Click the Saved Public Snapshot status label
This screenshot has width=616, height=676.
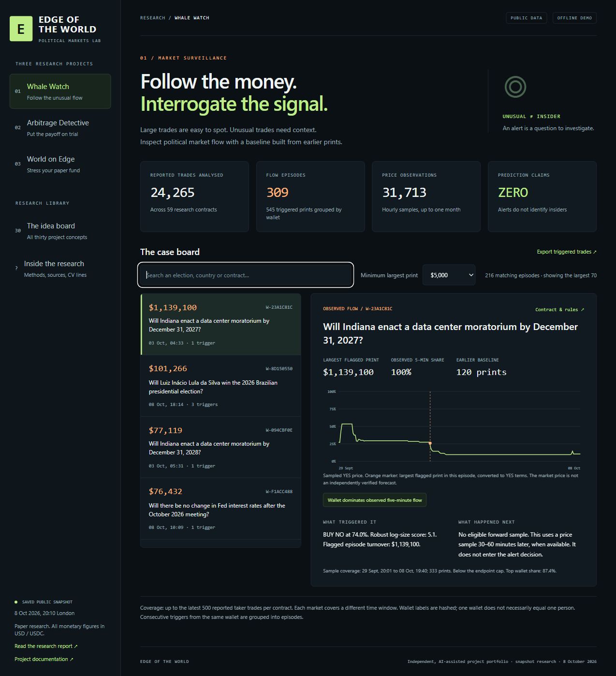[x=47, y=602]
